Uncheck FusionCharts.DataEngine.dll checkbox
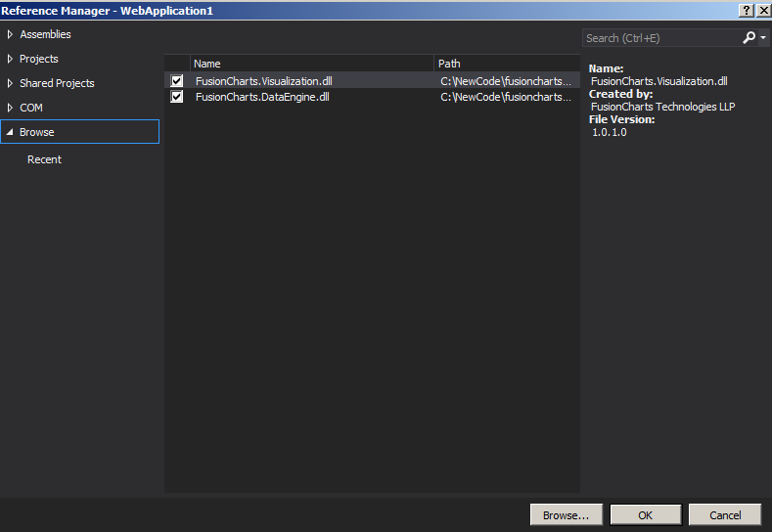Image resolution: width=772 pixels, height=532 pixels. (177, 97)
